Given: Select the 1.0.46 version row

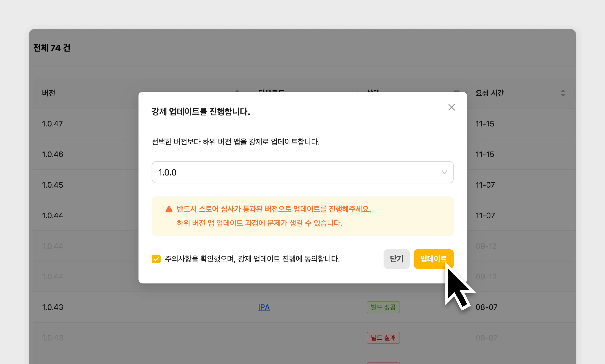Looking at the screenshot, I should click(x=53, y=154).
